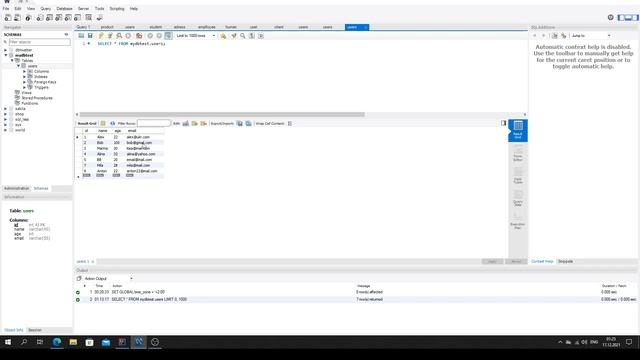The height and width of the screenshot is (360, 640).
Task: Create new schema icon in main toolbar
Action: pyautogui.click(x=40, y=18)
